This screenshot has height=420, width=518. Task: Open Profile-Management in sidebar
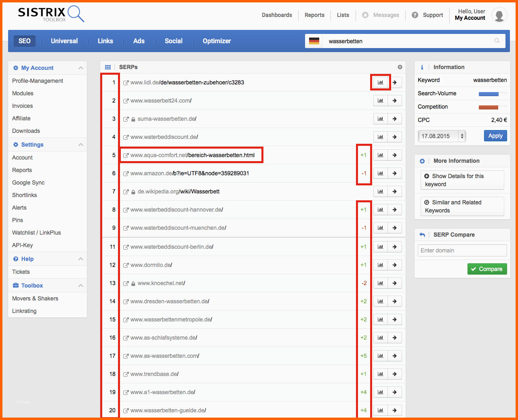38,81
